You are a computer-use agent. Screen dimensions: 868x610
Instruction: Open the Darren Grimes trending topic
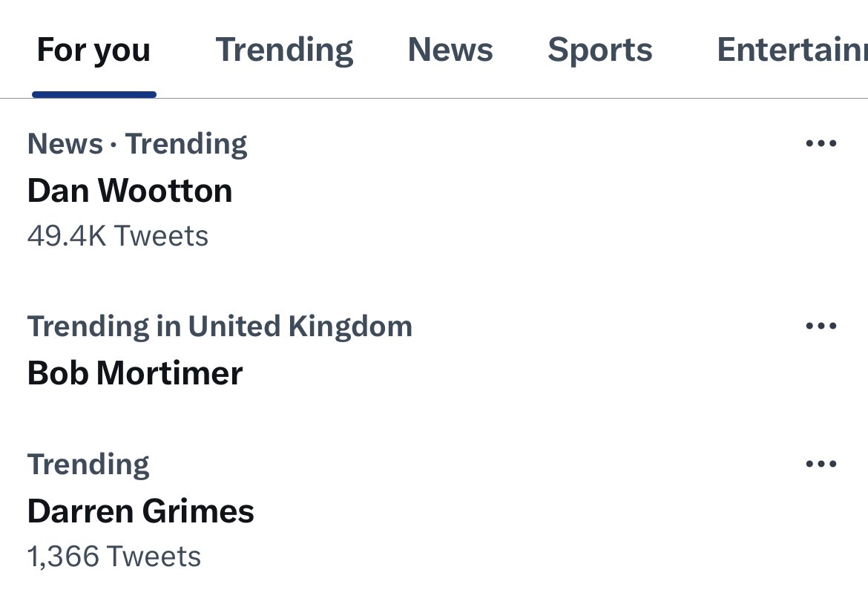[141, 511]
